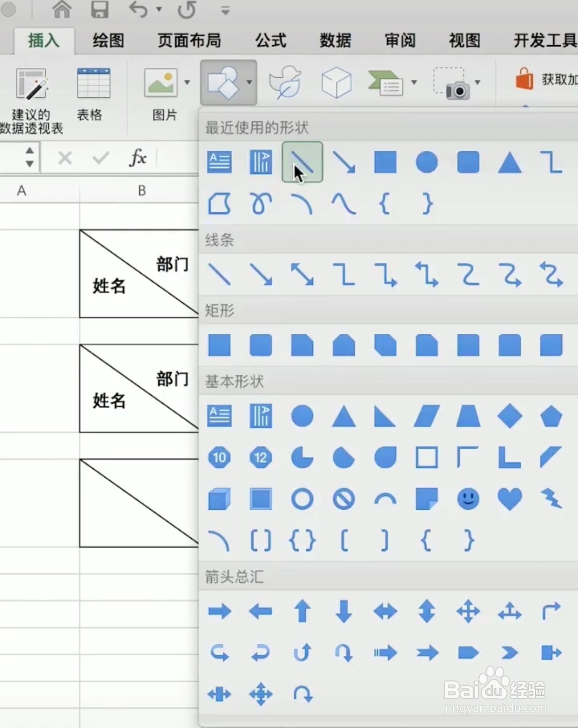Pick the right arrow shape
The height and width of the screenshot is (728, 578).
(219, 612)
